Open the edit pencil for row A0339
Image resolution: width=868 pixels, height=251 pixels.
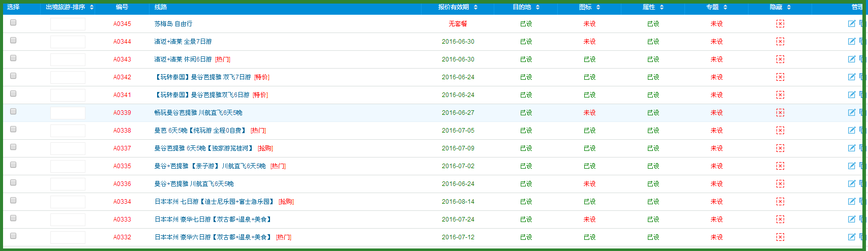(x=851, y=112)
